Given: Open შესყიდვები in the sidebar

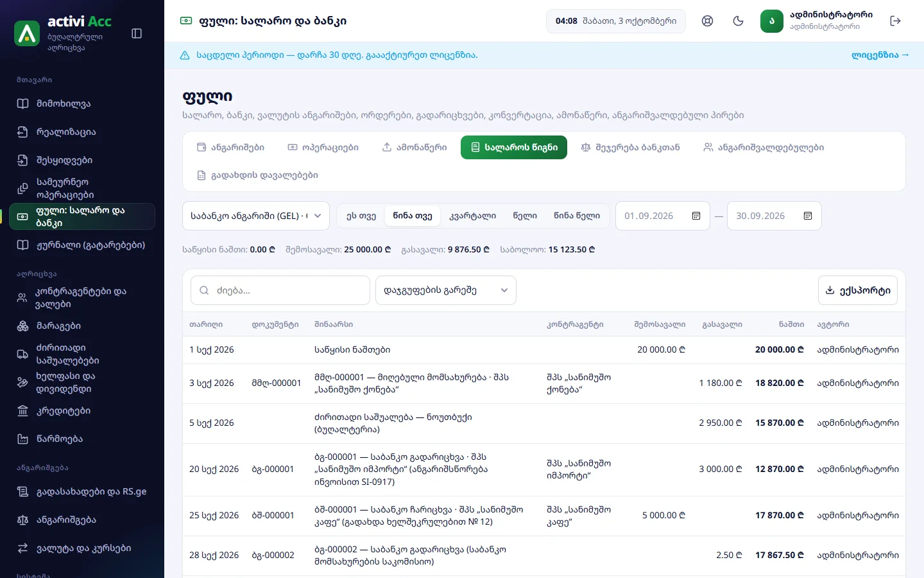Looking at the screenshot, I should (82, 160).
